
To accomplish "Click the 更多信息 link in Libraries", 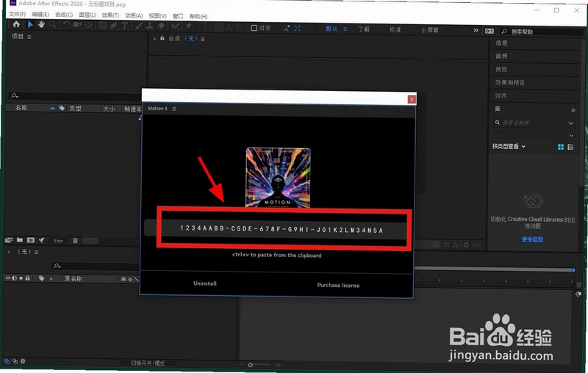I will pyautogui.click(x=532, y=239).
